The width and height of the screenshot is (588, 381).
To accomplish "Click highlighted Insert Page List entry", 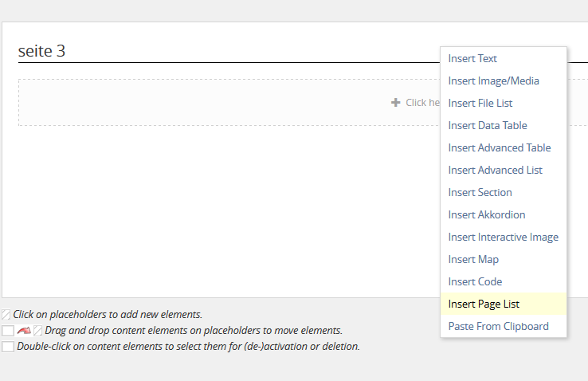I will (484, 304).
